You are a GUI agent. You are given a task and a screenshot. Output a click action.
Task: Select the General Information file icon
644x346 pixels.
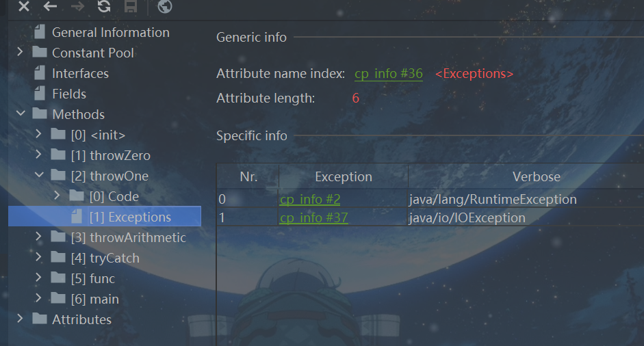40,32
